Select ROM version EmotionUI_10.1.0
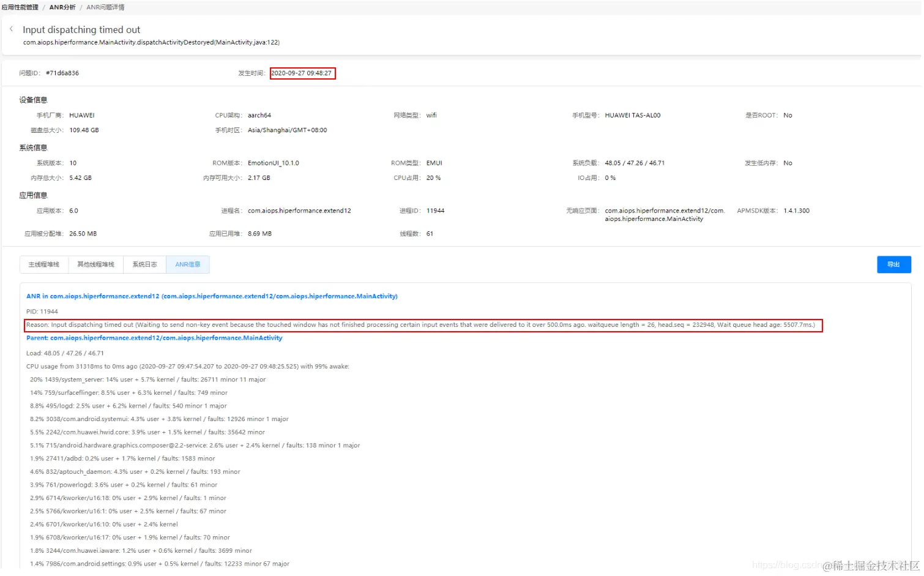The image size is (924, 576). point(274,163)
